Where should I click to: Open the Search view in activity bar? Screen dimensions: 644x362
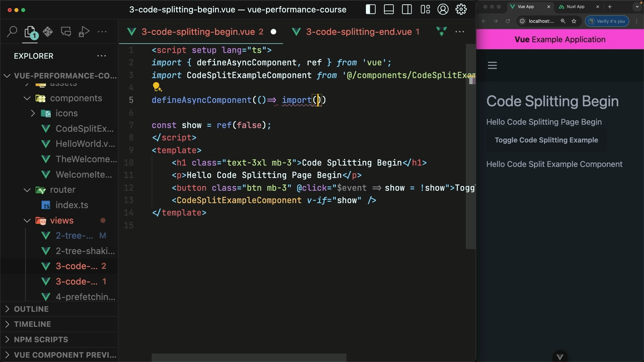click(12, 32)
